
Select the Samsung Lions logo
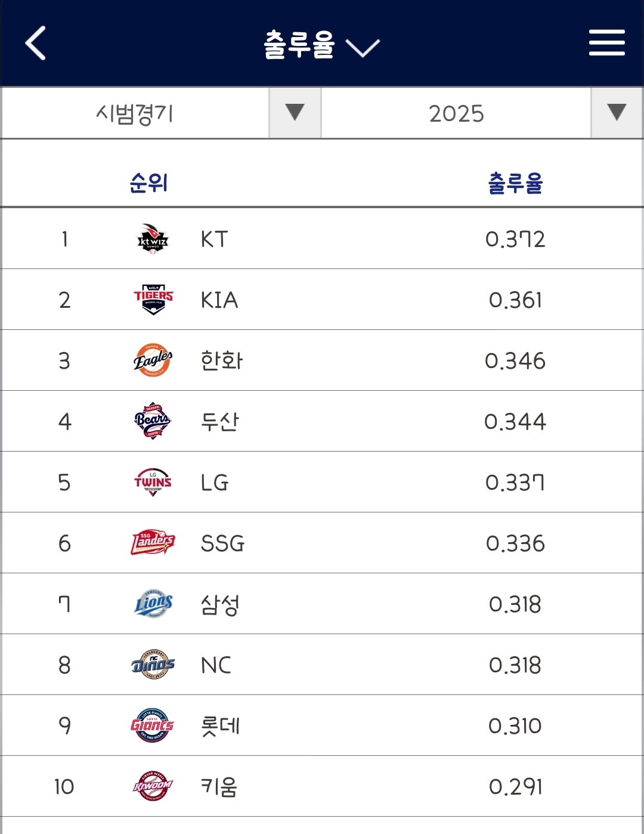coord(153,604)
